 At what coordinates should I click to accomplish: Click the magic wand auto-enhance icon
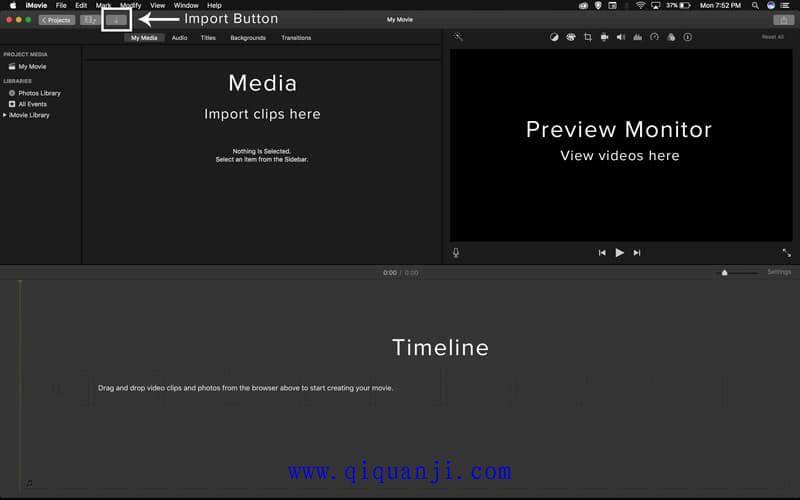tap(458, 37)
